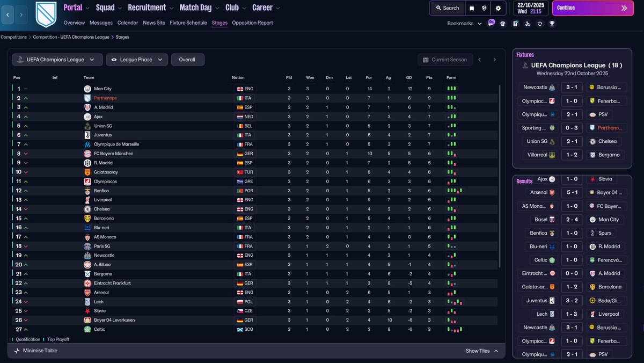Open the settings gear icon
This screenshot has width=644, height=363.
[498, 8]
